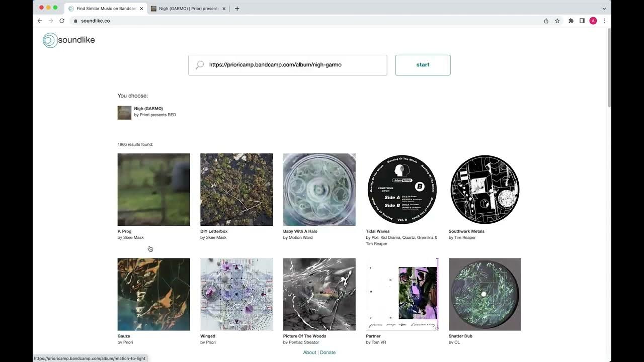Open the Partner album cover

(x=402, y=295)
